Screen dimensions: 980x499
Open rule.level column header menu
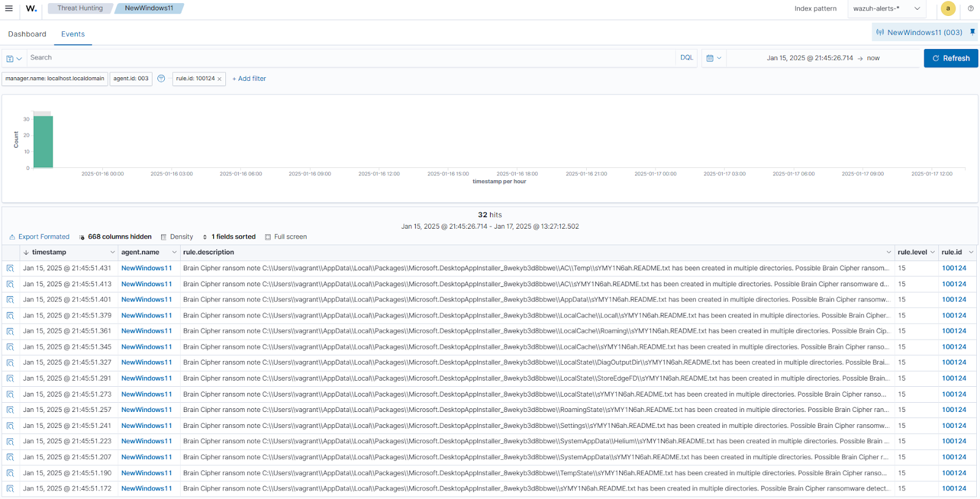click(933, 253)
